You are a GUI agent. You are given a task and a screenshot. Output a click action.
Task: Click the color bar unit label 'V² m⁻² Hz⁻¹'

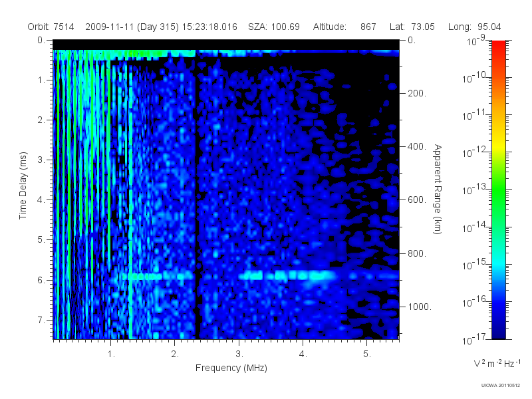[497, 363]
